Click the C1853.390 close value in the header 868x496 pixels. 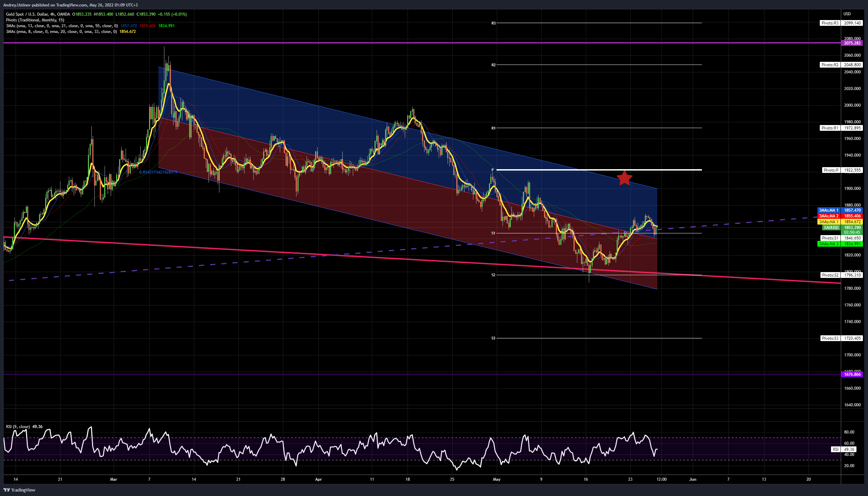(x=146, y=14)
